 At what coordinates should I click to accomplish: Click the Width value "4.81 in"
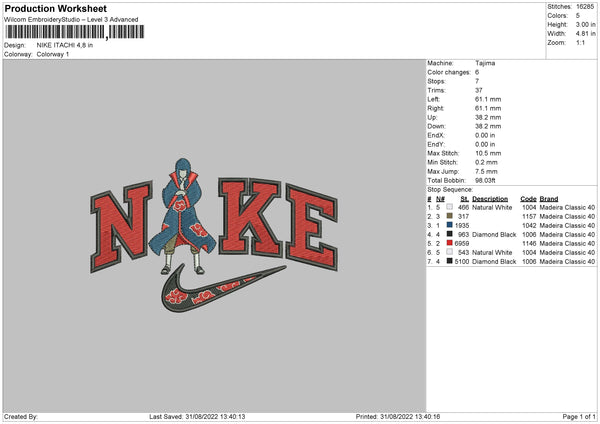(x=585, y=34)
